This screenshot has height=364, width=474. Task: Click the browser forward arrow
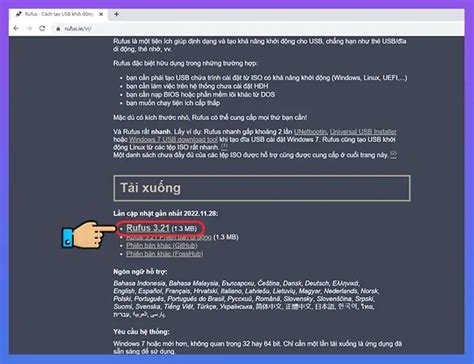click(x=29, y=28)
